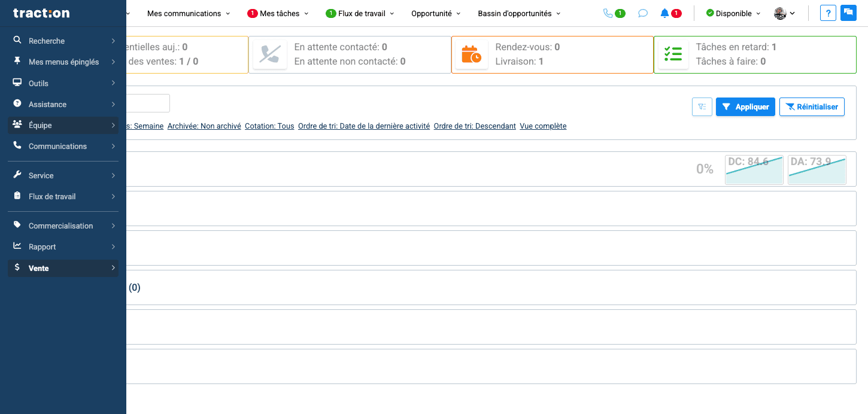
Task: Open the chat bubble icon in top bar
Action: (643, 13)
